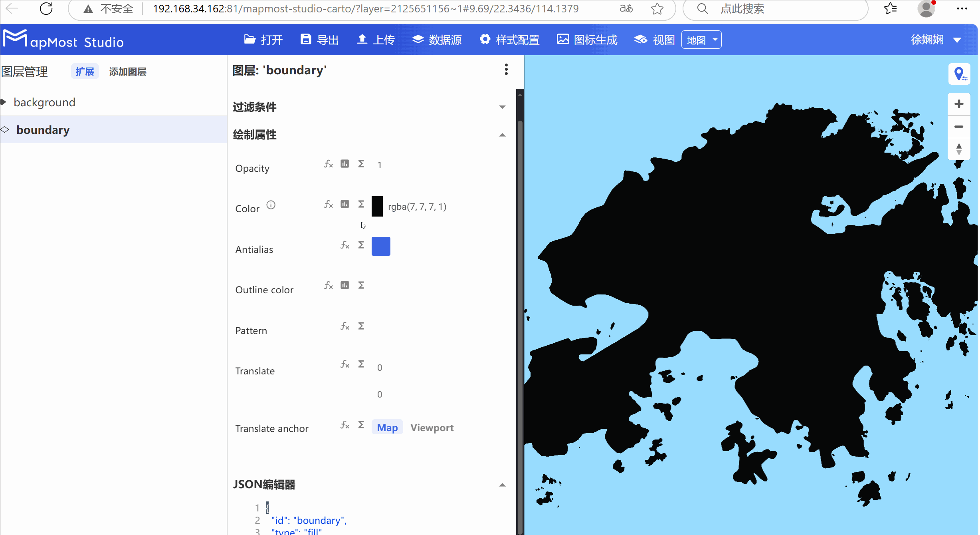980x535 pixels.
Task: Click the 上传 upload button
Action: 376,40
